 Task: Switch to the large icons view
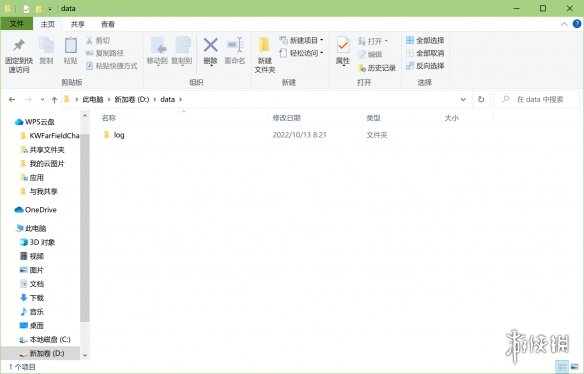point(574,367)
